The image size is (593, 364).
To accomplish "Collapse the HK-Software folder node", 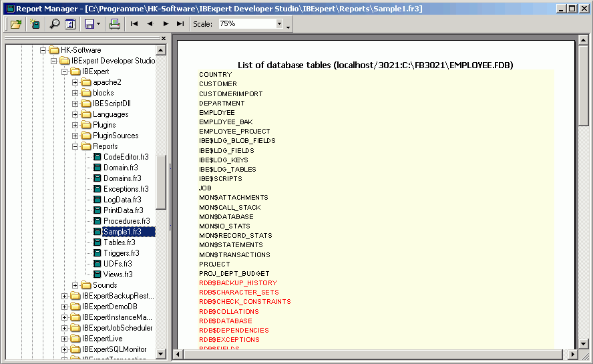I will [x=43, y=50].
